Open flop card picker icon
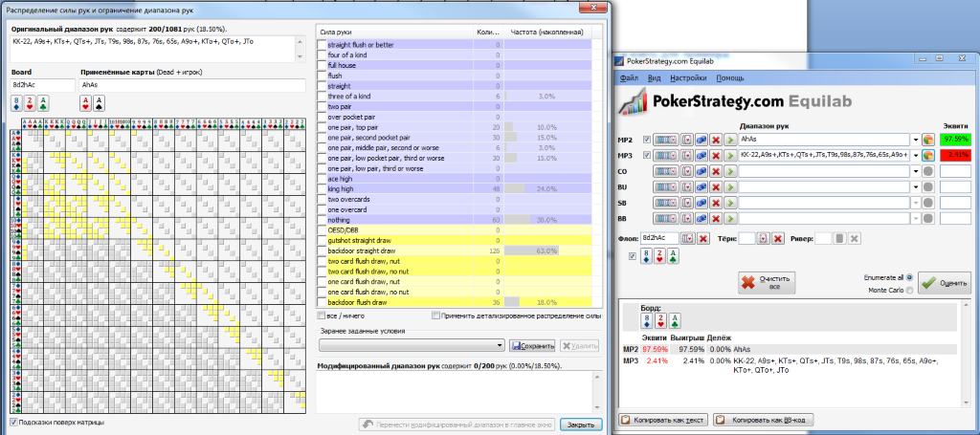The image size is (980, 435). 689,238
